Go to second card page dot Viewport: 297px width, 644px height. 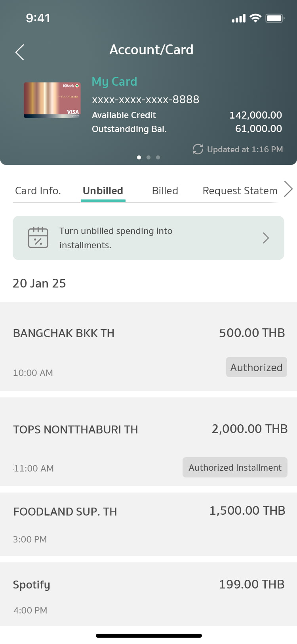[x=148, y=157]
